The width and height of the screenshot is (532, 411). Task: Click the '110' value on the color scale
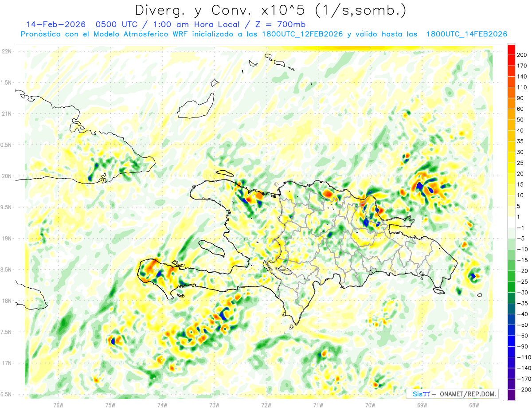(x=522, y=87)
